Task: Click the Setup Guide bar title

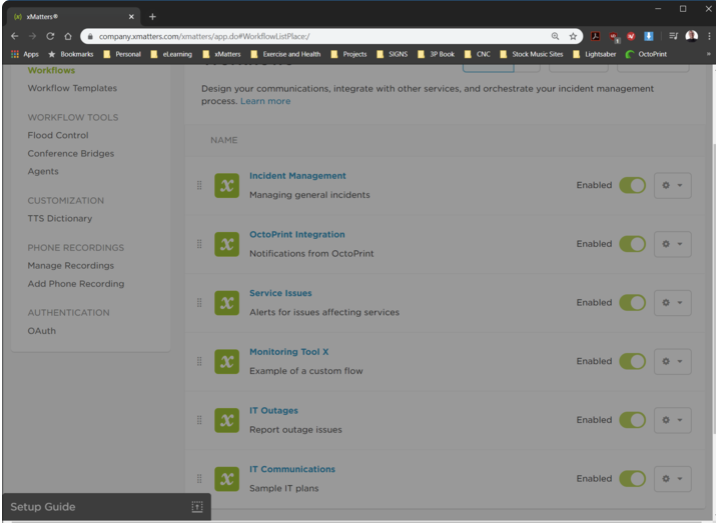Action: (43, 507)
